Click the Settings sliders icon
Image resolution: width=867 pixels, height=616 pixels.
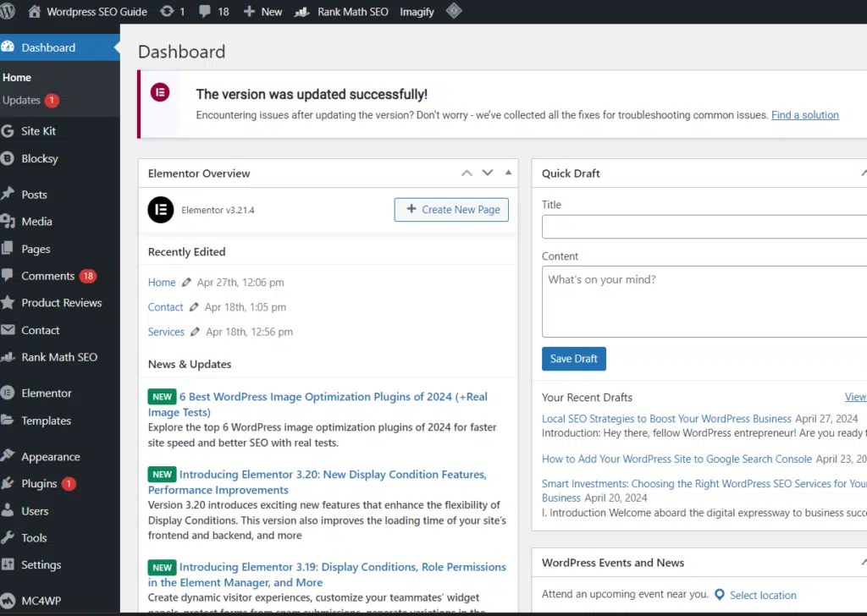coord(8,564)
